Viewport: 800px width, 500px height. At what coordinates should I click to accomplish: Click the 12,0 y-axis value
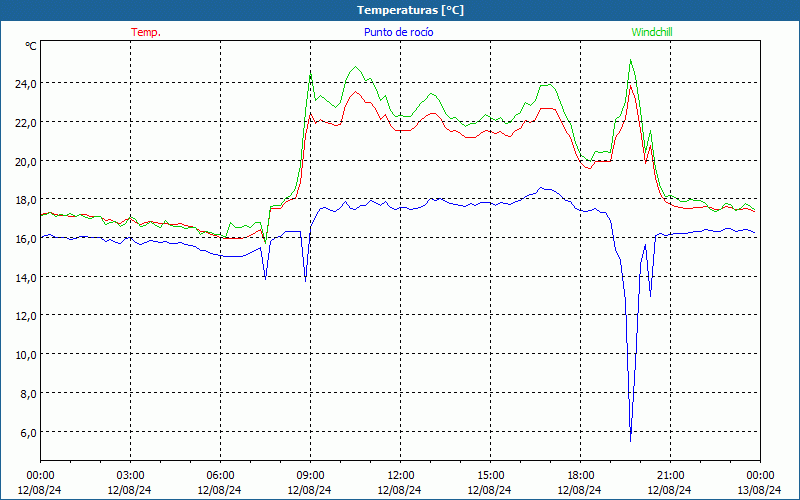(26, 316)
